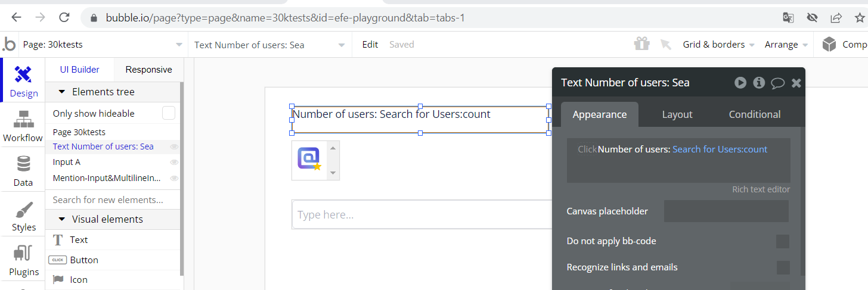Open the Data tab icon
This screenshot has width=868, height=290.
pos(23,170)
